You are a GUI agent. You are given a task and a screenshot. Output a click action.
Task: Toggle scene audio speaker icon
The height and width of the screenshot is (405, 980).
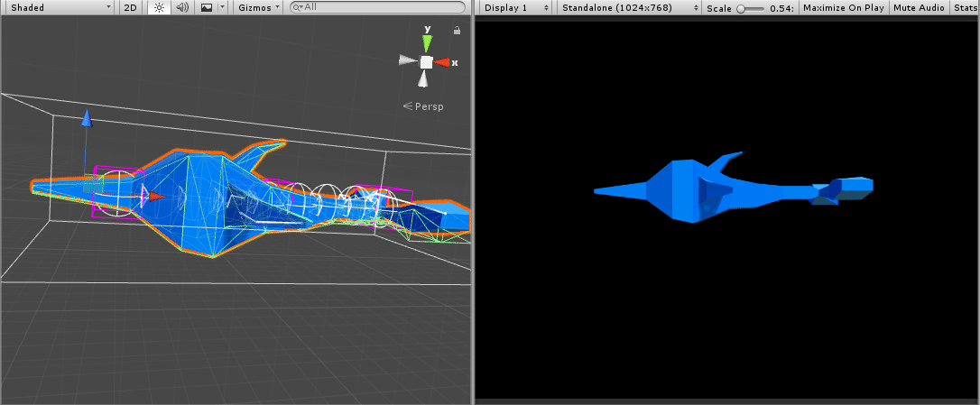pyautogui.click(x=182, y=7)
